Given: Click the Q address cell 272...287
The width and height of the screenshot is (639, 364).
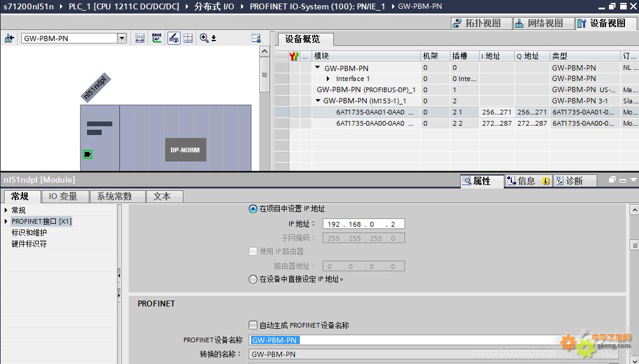Looking at the screenshot, I should point(532,123).
